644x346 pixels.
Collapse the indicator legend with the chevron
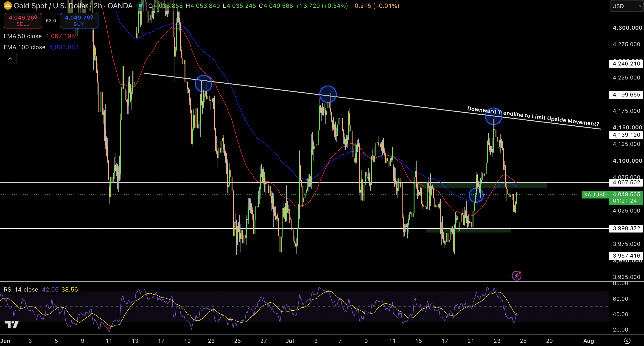point(10,59)
